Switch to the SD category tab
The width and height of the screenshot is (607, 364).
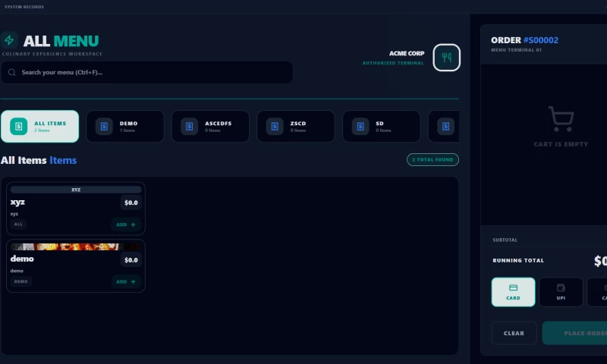pyautogui.click(x=382, y=127)
